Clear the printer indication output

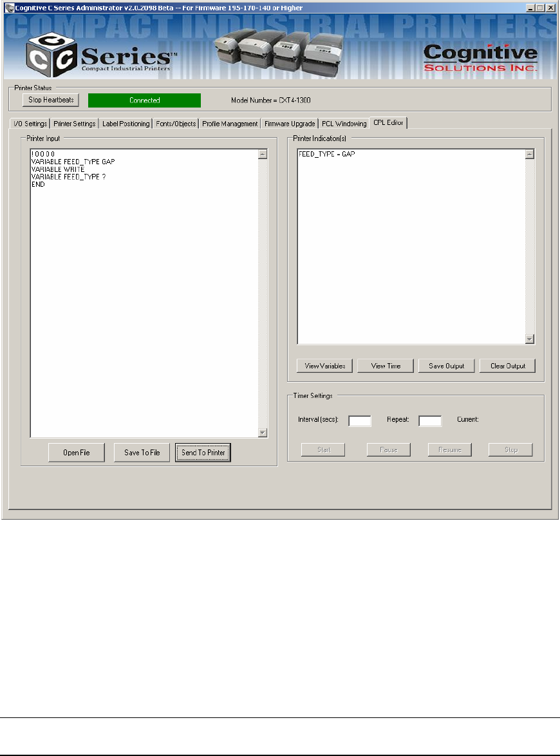(507, 366)
